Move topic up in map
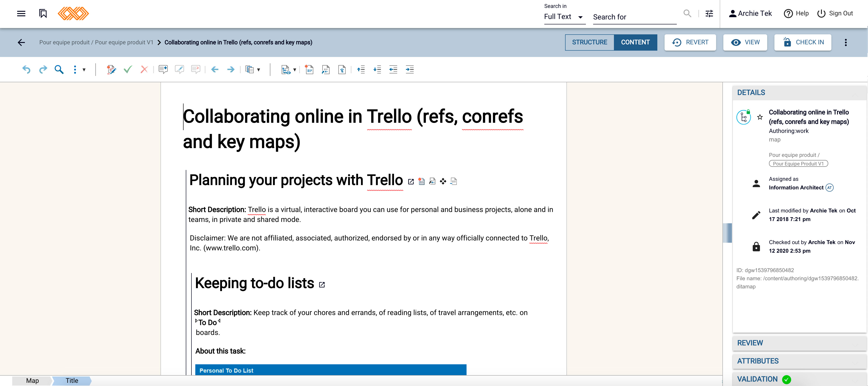This screenshot has width=868, height=386. pyautogui.click(x=361, y=70)
